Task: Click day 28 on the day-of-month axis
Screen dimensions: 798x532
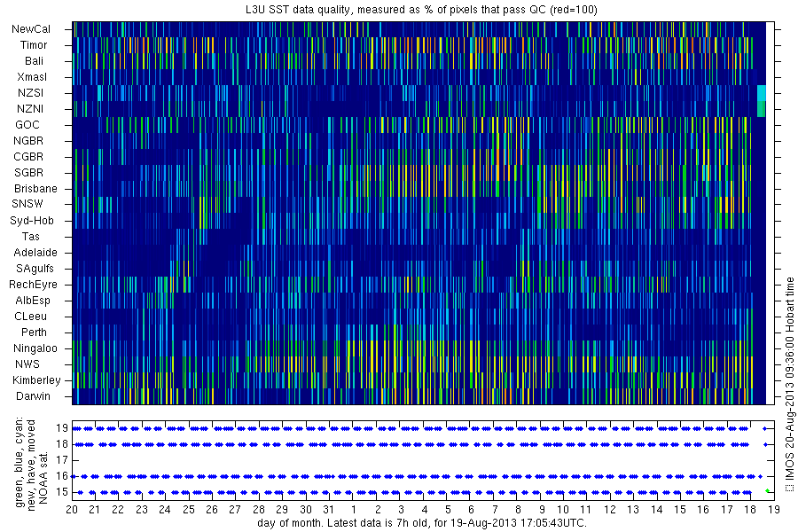Action: click(x=259, y=510)
